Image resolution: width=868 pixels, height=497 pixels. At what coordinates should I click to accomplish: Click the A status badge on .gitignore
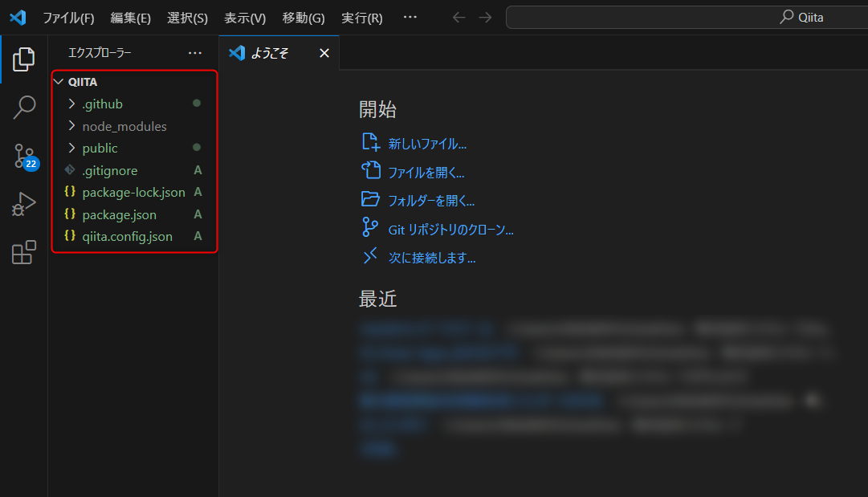click(198, 170)
